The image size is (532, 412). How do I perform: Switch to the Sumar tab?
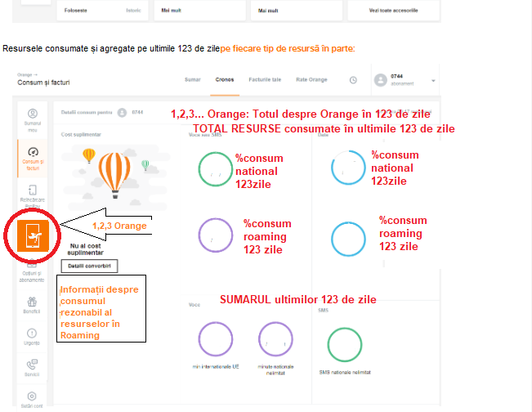coord(193,80)
